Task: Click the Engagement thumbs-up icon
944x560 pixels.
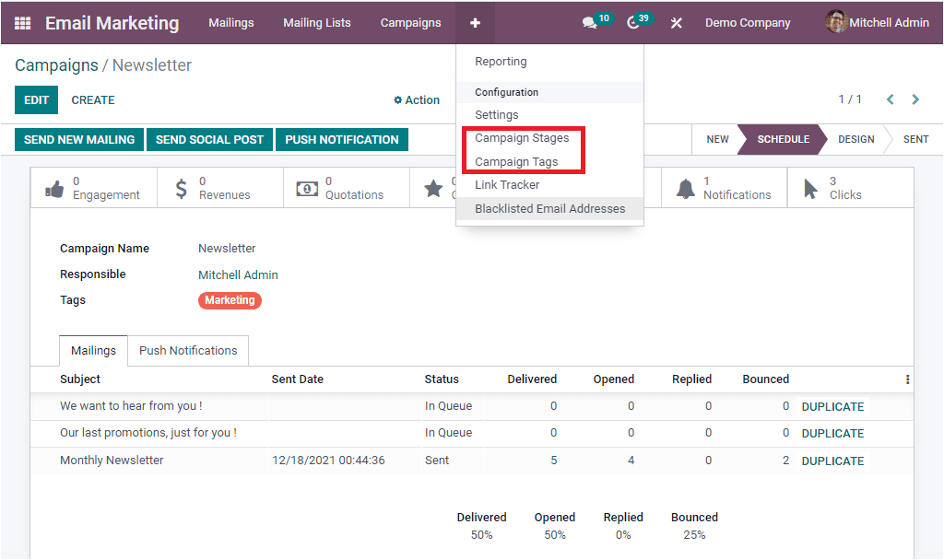Action: click(x=55, y=188)
